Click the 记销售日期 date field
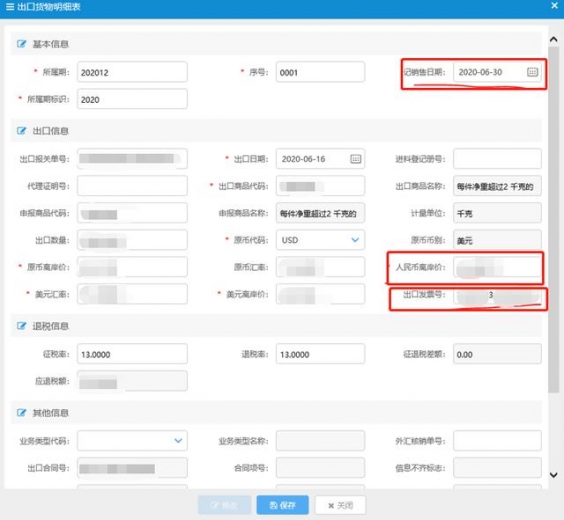Screen dimensions: 564x520 [497, 72]
